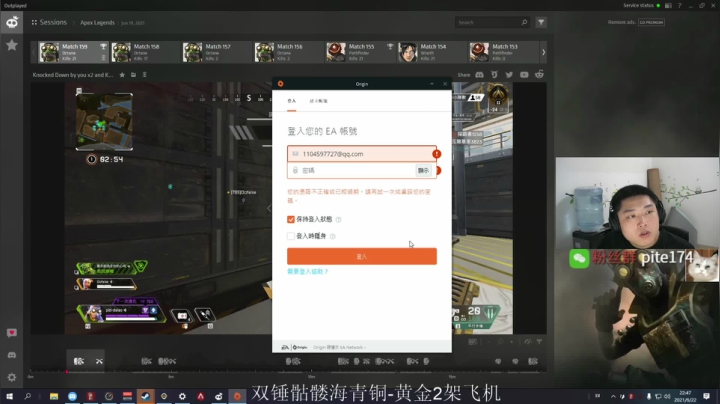Image resolution: width=720 pixels, height=404 pixels.
Task: Open Windows Start menu
Action: point(9,396)
